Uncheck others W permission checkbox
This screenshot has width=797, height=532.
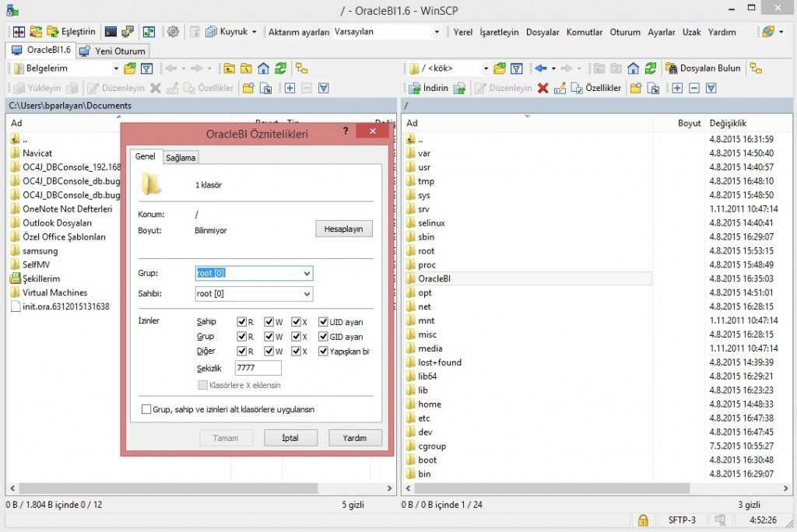pyautogui.click(x=269, y=351)
